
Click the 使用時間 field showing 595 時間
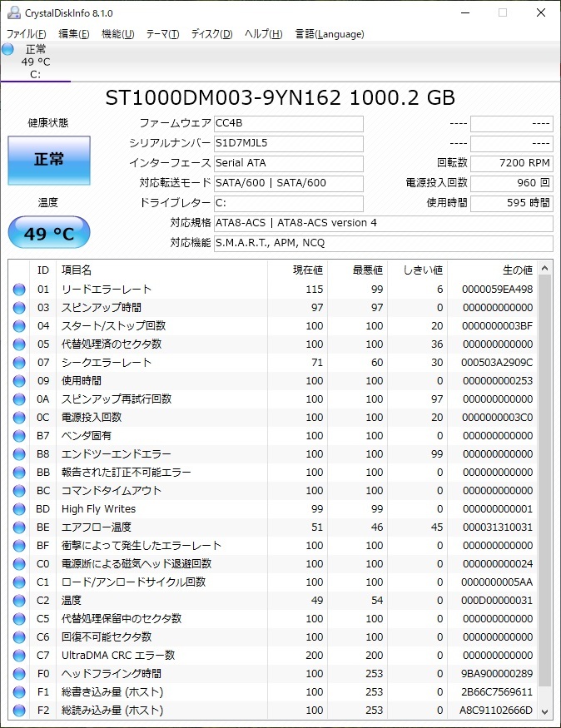coord(512,203)
